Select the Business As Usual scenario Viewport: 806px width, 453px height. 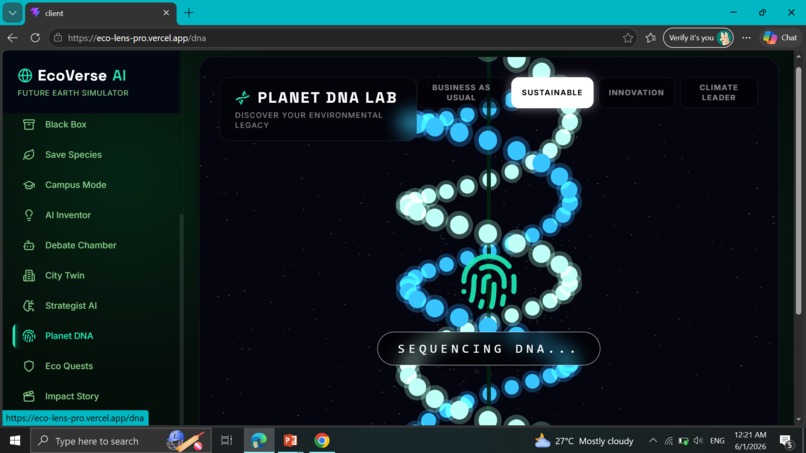[461, 93]
